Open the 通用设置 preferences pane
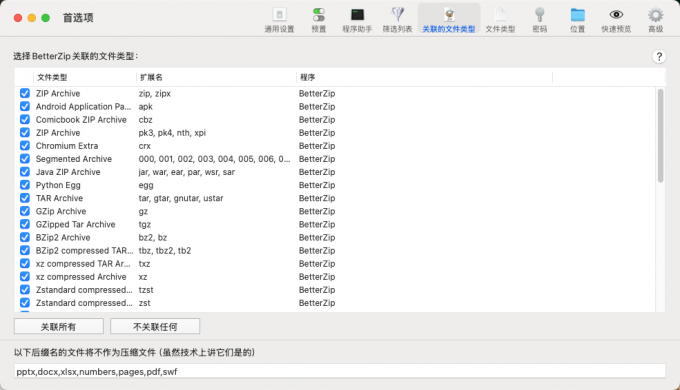 [x=279, y=20]
